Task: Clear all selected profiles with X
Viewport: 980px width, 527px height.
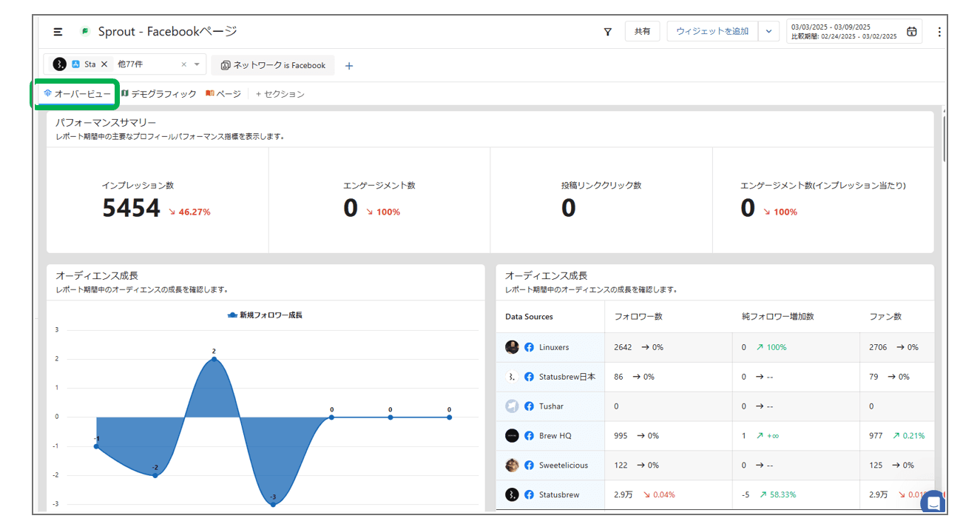Action: [x=184, y=64]
